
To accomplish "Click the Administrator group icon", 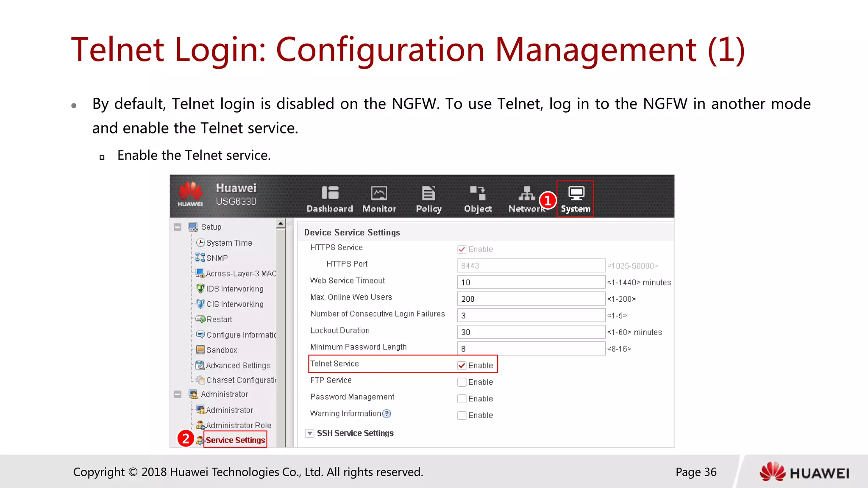I will [x=193, y=394].
